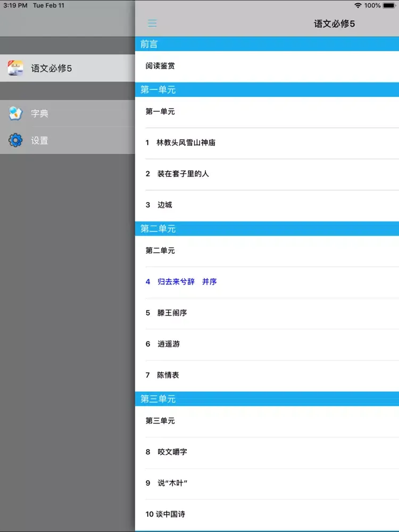The width and height of the screenshot is (399, 532).
Task: Open the 字典 sidebar entry
Action: point(40,113)
